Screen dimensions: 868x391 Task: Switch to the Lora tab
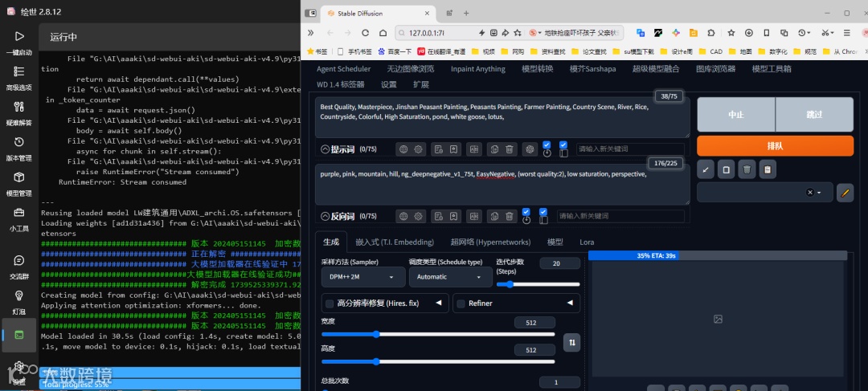click(x=587, y=242)
